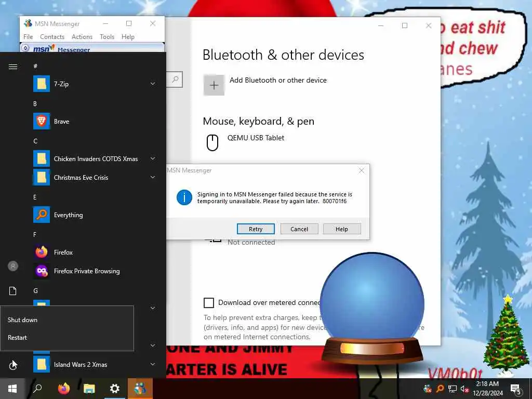The image size is (532, 399).
Task: Check Download over metered connections box
Action: coord(209,303)
